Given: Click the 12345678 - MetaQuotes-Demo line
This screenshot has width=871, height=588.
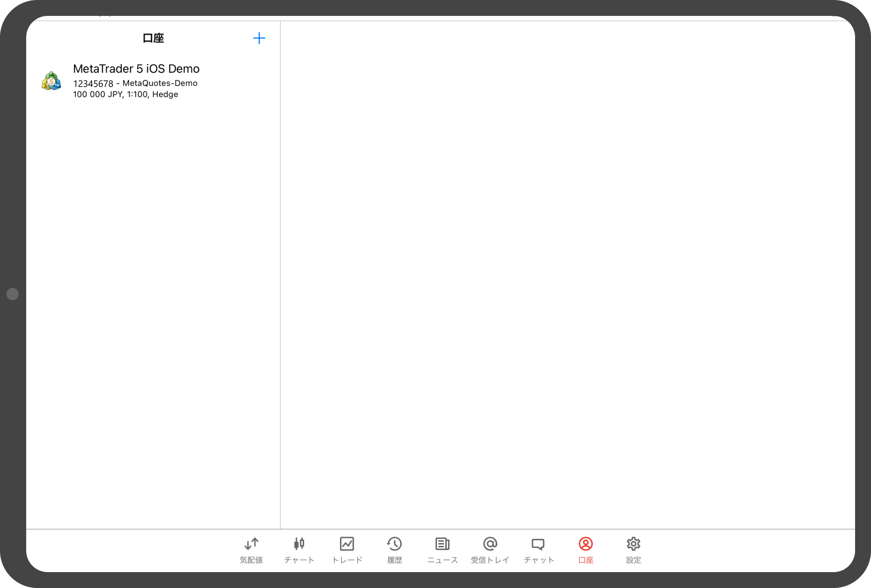Looking at the screenshot, I should tap(135, 83).
